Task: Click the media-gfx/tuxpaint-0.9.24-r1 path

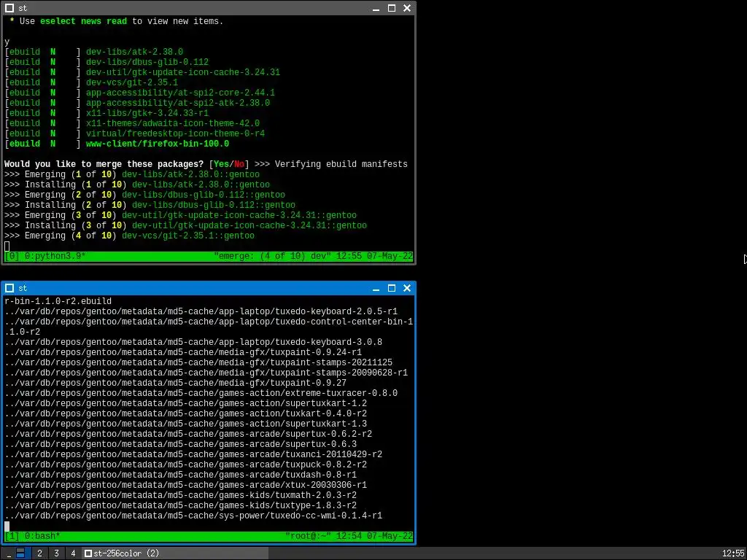Action: pyautogui.click(x=183, y=352)
